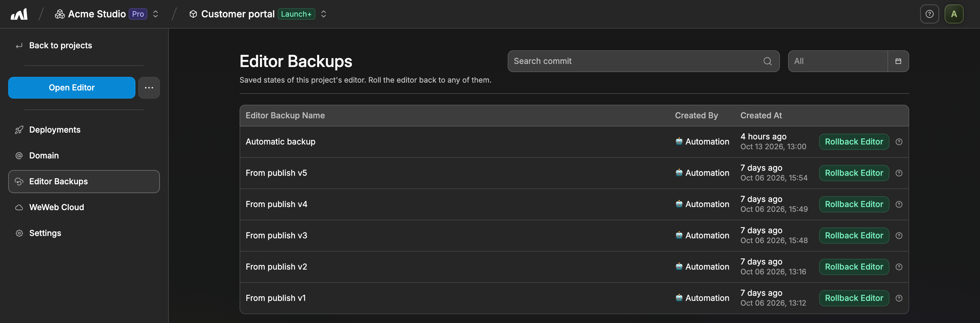
Task: Open the Settings section
Action: (84, 233)
